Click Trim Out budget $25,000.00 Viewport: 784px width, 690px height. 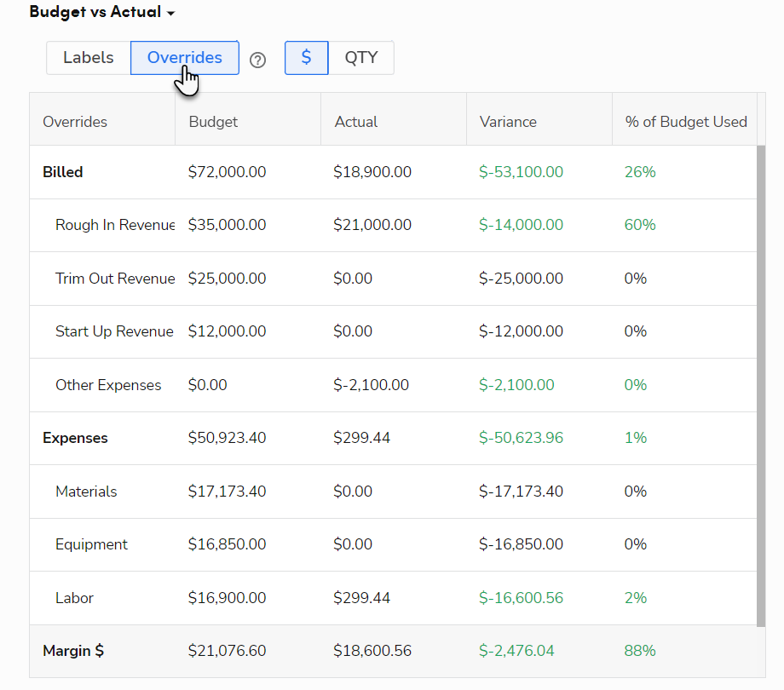point(227,279)
